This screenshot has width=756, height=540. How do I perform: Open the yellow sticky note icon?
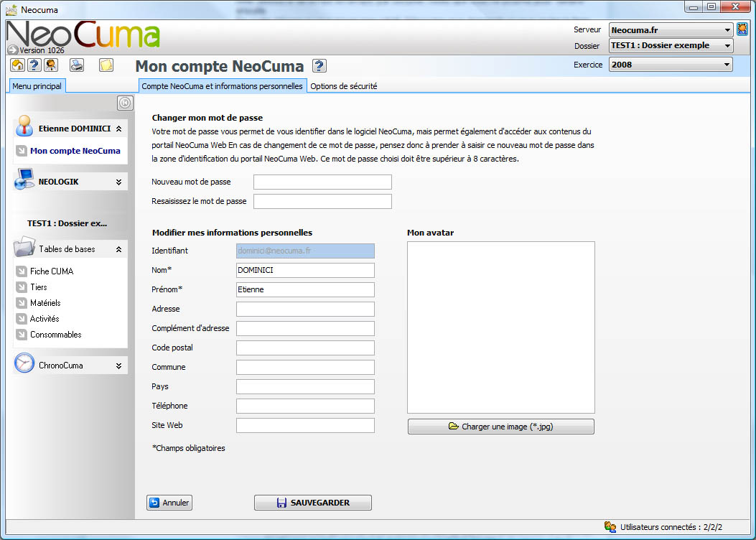[x=106, y=65]
